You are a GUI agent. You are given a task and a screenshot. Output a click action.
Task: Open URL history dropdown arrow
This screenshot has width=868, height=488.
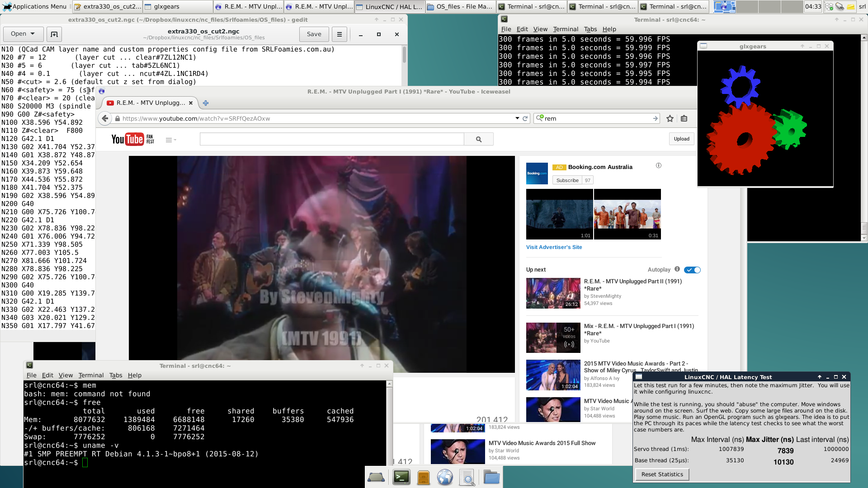[517, 118]
